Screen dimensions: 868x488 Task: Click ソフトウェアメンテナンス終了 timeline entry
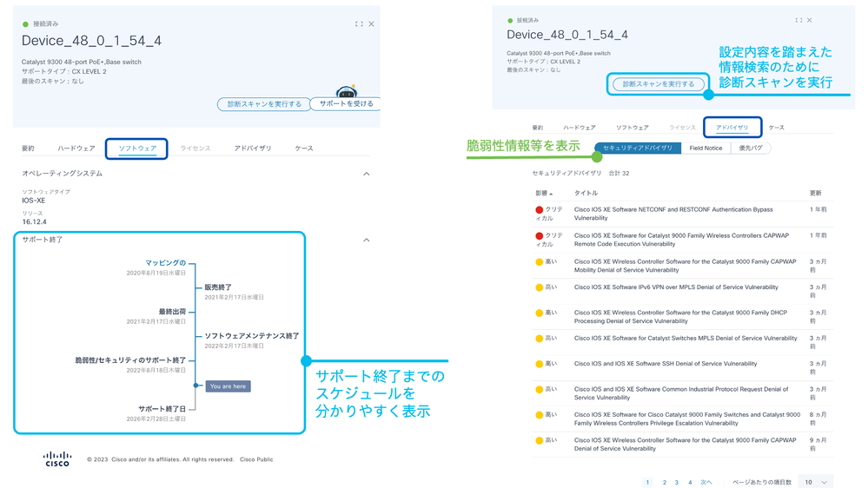pyautogui.click(x=252, y=336)
